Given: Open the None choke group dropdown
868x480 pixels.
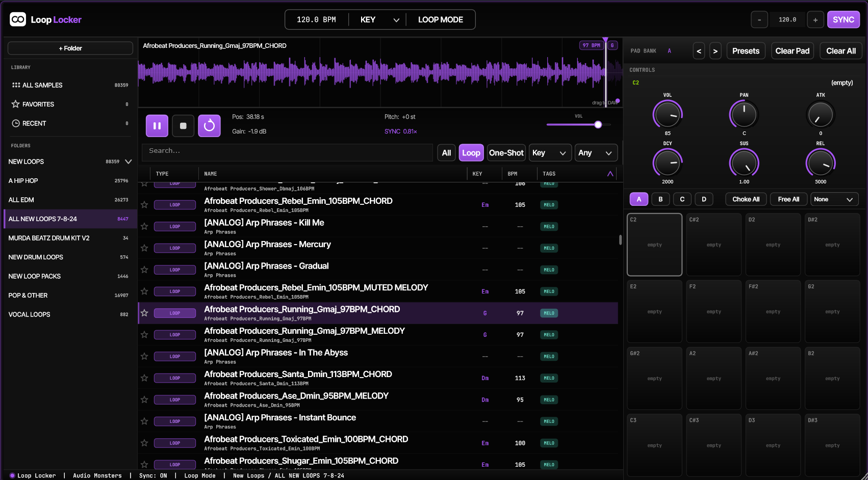Looking at the screenshot, I should pos(834,199).
